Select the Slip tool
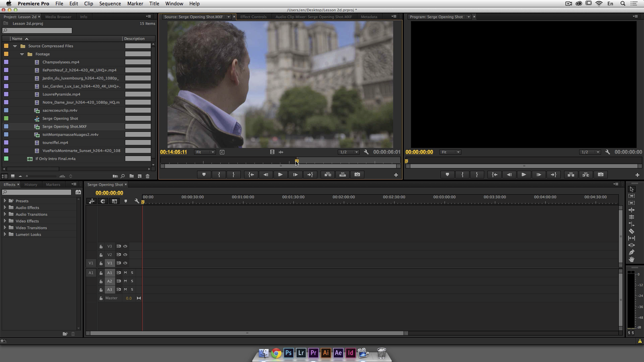Image resolution: width=644 pixels, height=362 pixels. [x=632, y=238]
